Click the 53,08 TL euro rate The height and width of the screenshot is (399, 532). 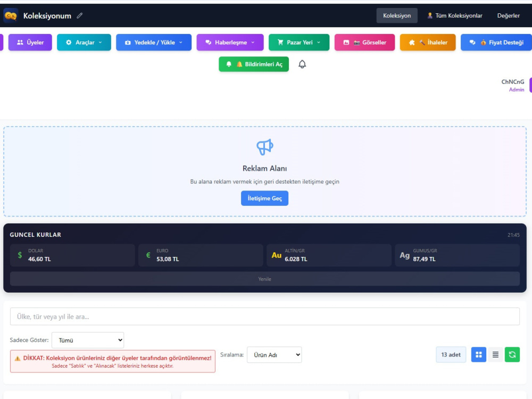pos(168,259)
